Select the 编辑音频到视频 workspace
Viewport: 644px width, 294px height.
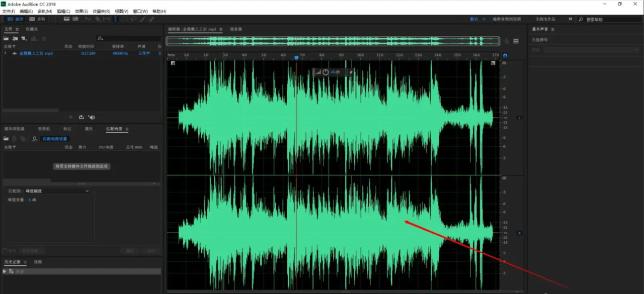point(506,19)
